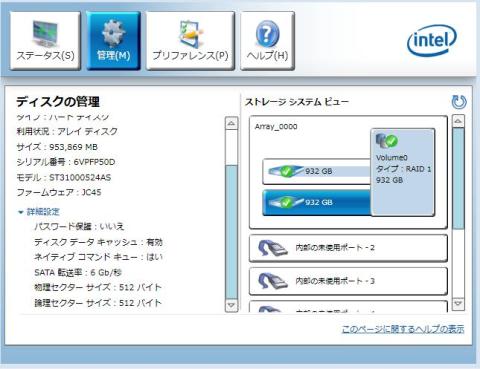Click disk details scrollbar up arrow
The height and width of the screenshot is (369, 480).
[231, 124]
